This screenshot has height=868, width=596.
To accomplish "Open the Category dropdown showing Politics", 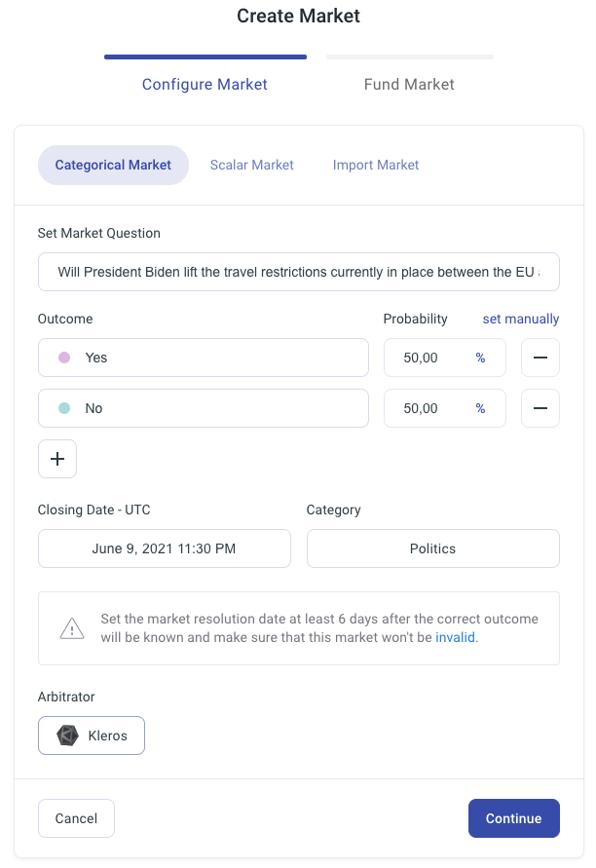I will click(x=432, y=548).
